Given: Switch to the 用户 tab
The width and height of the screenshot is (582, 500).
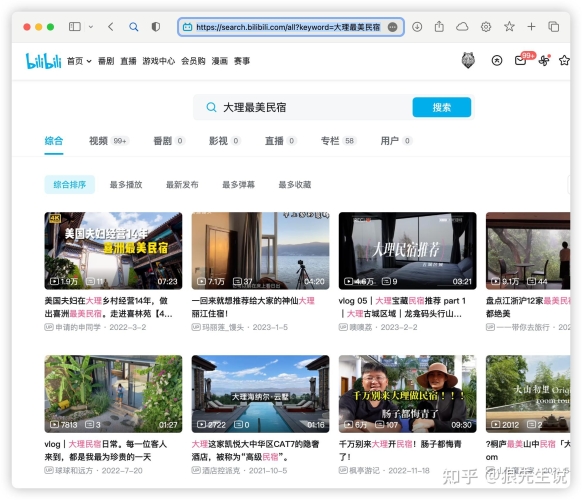Looking at the screenshot, I should pos(396,141).
